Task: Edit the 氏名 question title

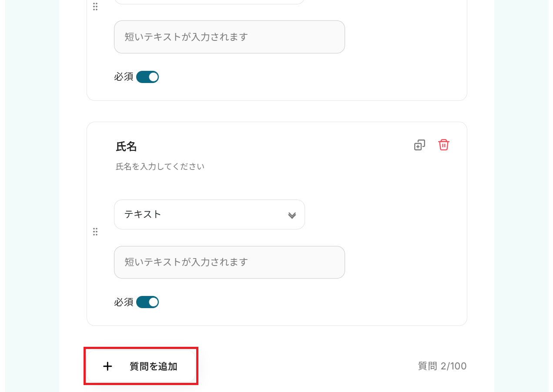Action: tap(126, 146)
